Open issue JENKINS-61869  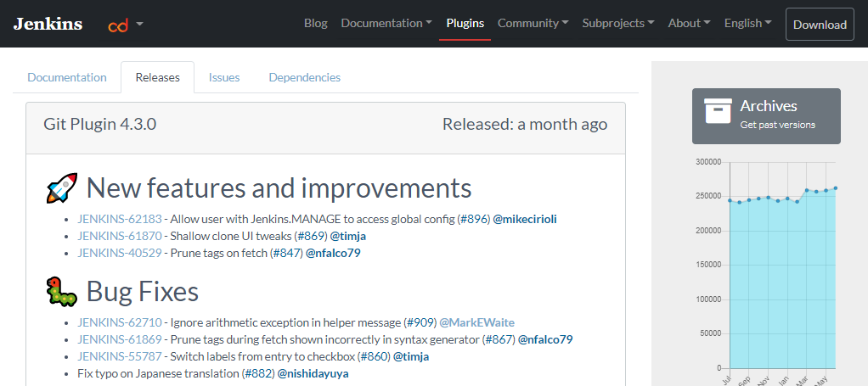(x=120, y=339)
